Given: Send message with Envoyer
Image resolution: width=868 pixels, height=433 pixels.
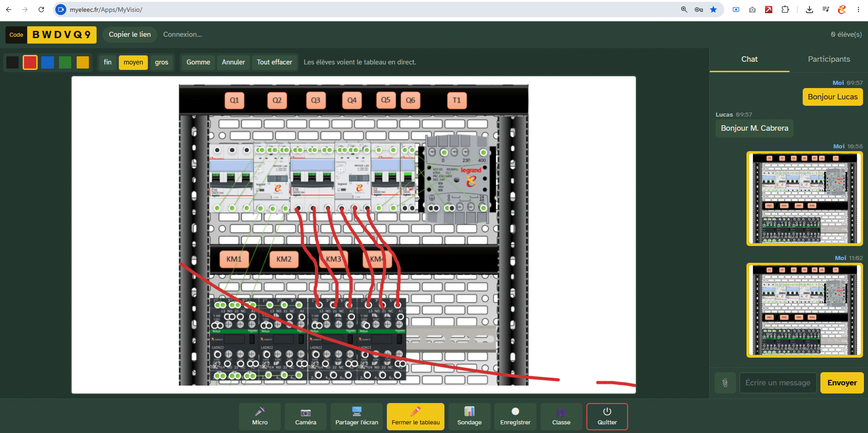Looking at the screenshot, I should click(842, 383).
